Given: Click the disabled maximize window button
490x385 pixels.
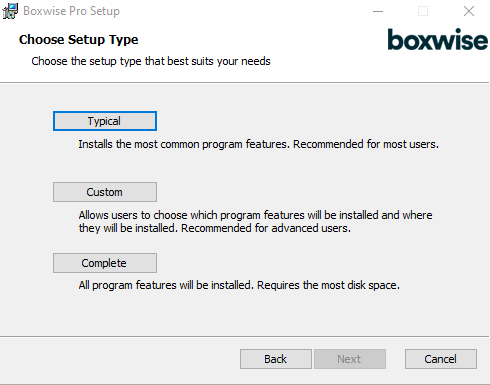Looking at the screenshot, I should pos(423,11).
